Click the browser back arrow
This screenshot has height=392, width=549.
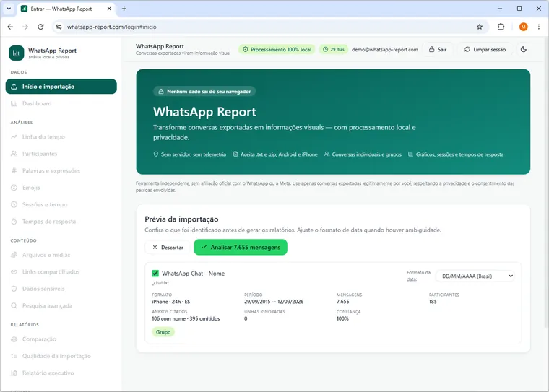[10, 27]
